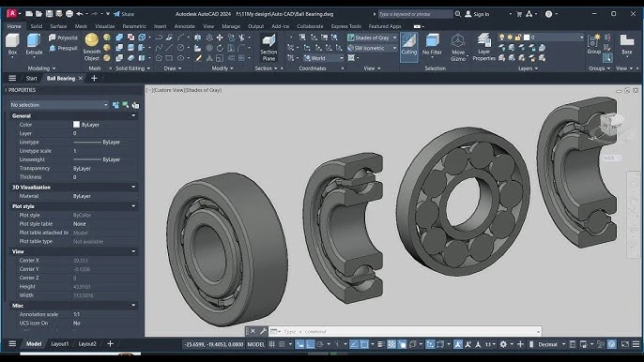The image size is (644, 362).
Task: Click MODEL space button in status bar
Action: pyautogui.click(x=256, y=344)
